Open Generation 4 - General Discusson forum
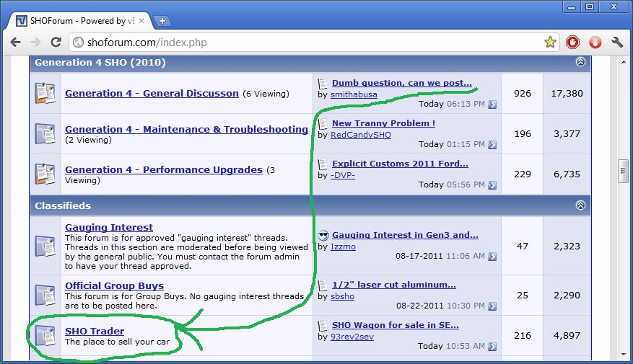This screenshot has width=633, height=364. tap(152, 93)
